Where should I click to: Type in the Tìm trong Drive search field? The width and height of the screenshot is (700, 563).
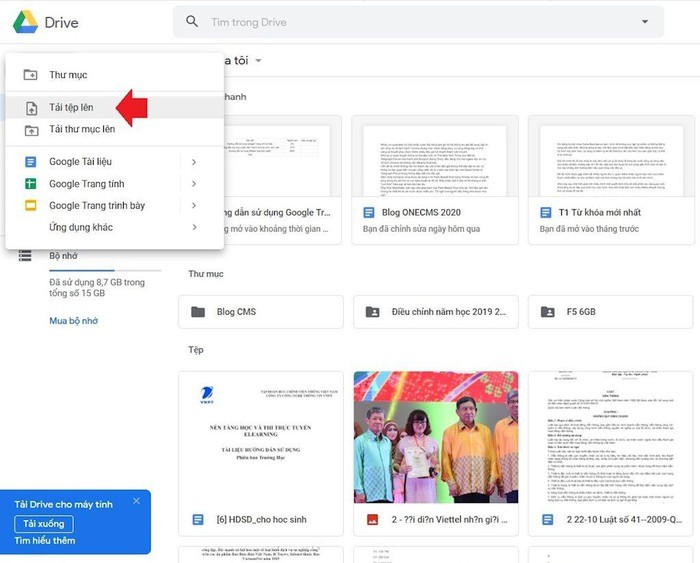click(x=400, y=22)
